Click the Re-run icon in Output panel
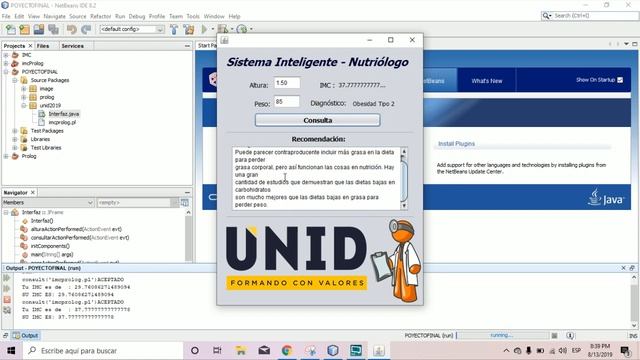The image size is (640, 360). tap(7, 278)
